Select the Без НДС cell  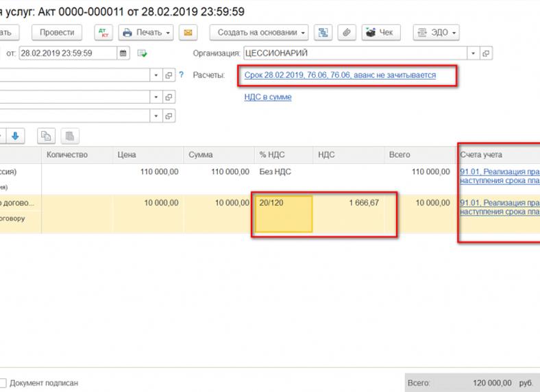click(x=284, y=179)
